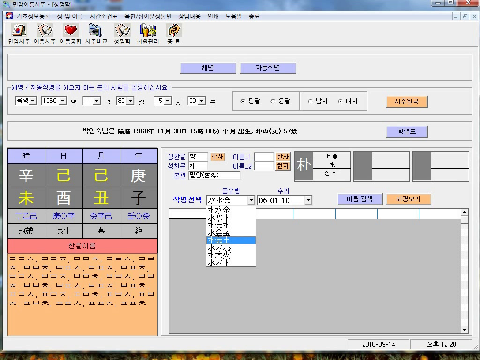480x360 pixels.
Task: Click the right lavender button at the top
Action: (x=268, y=68)
